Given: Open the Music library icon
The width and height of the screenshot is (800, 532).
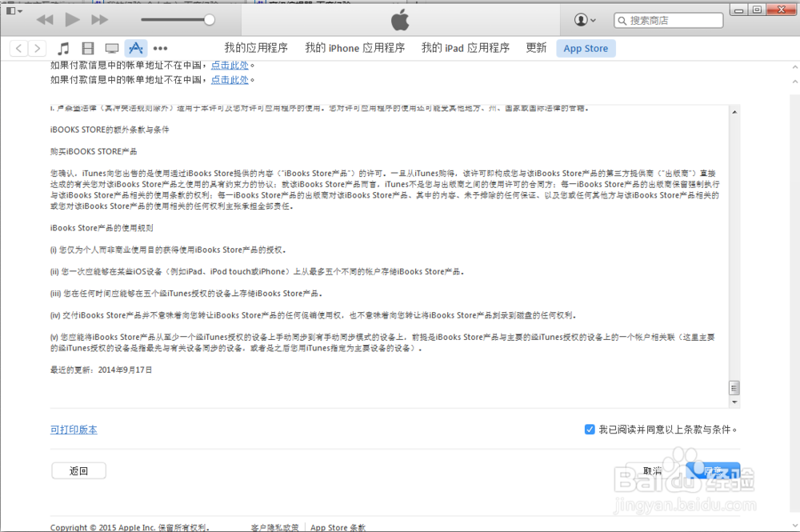Looking at the screenshot, I should 63,49.
